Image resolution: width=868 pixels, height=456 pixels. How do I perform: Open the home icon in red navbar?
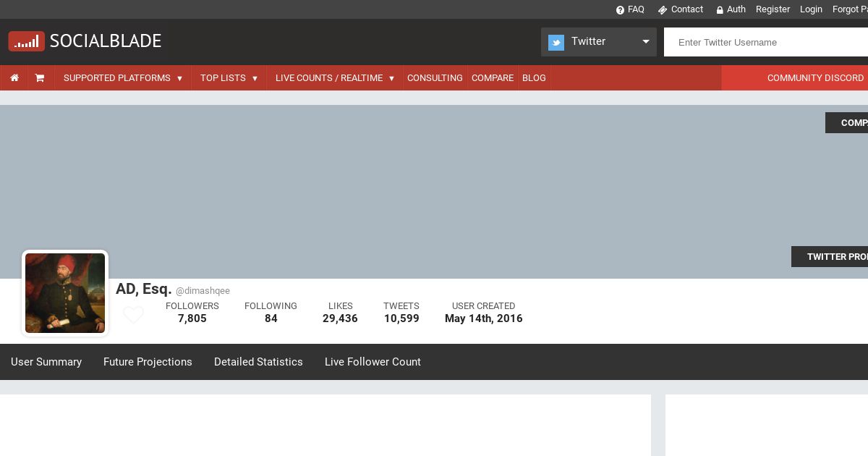[14, 77]
